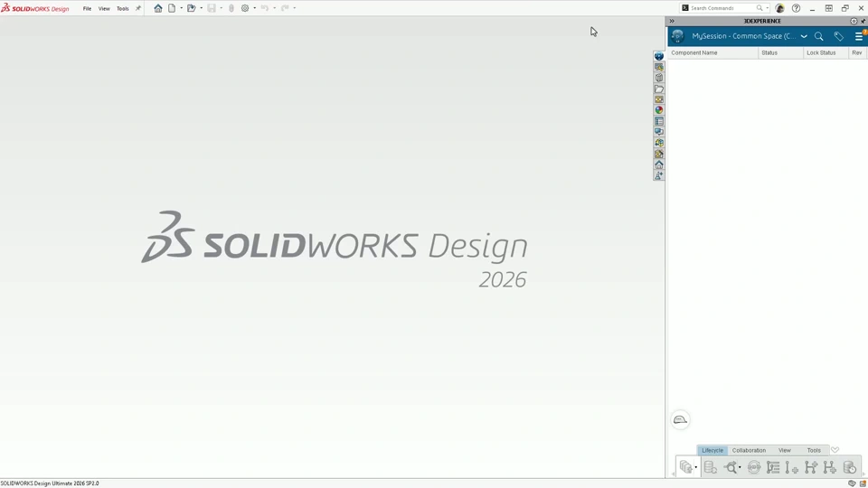Click the Lifecycle icon showing a magnifier and arrow
Image resolution: width=868 pixels, height=488 pixels.
pyautogui.click(x=731, y=467)
